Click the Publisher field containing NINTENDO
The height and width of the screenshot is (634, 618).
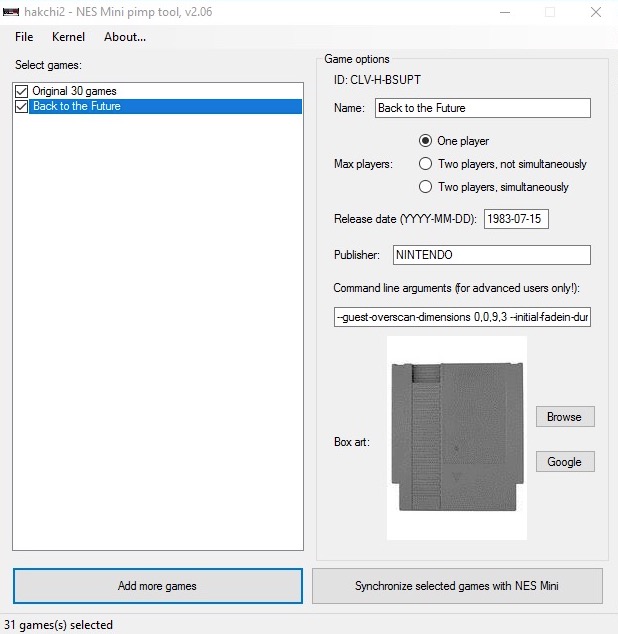pos(491,255)
